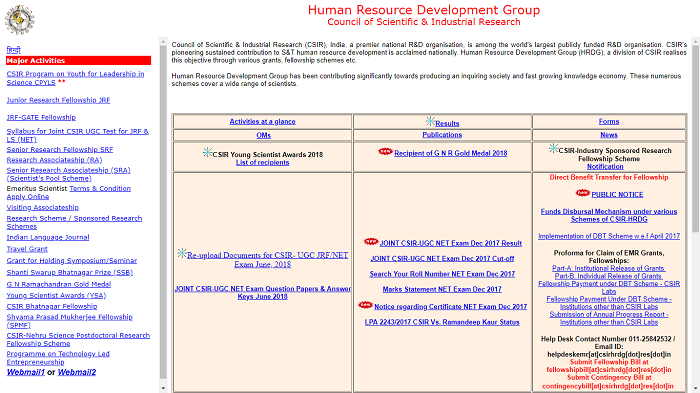Open Recipient of G N R Gold Medal 2018
The image size is (700, 393).
click(x=450, y=153)
